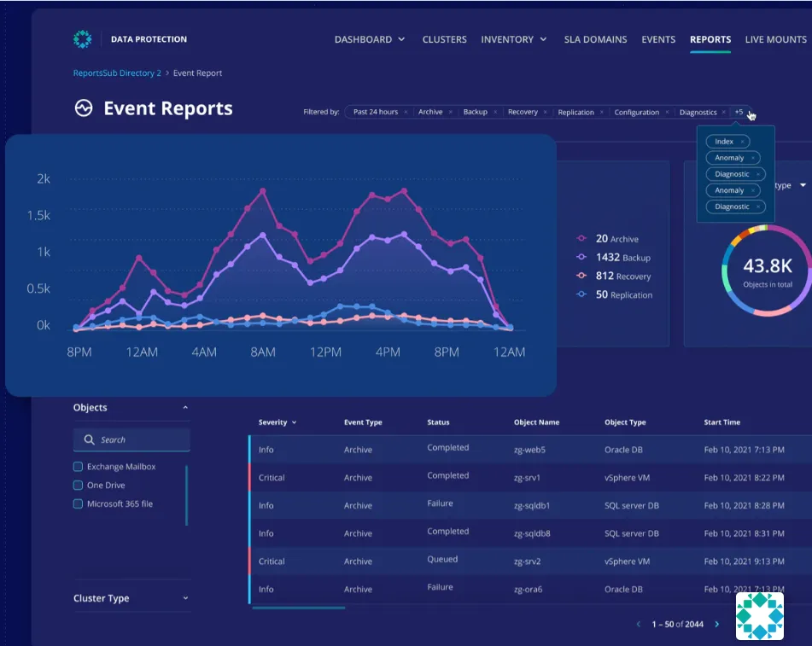Image resolution: width=812 pixels, height=646 pixels.
Task: Click the Queued status in zg-srv2 row
Action: 442,559
